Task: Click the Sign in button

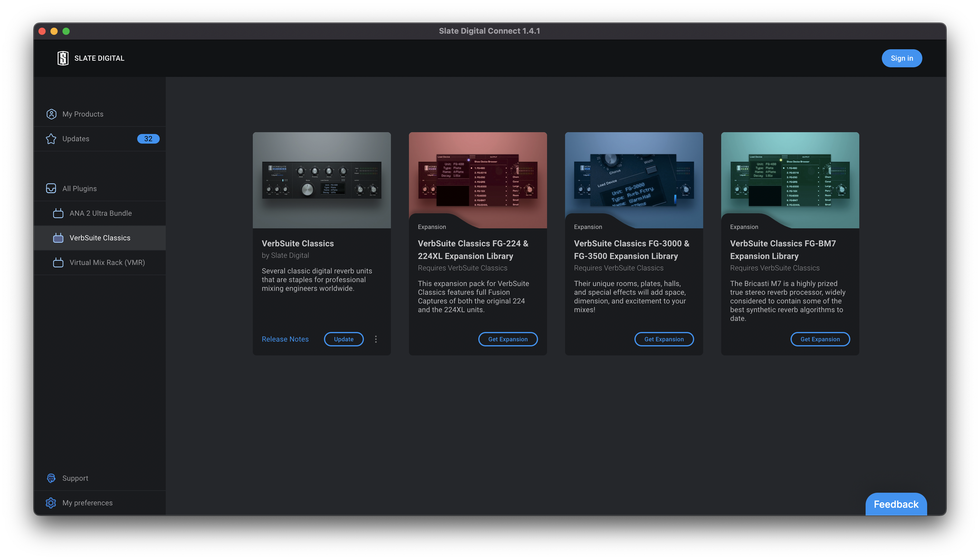Action: click(902, 58)
